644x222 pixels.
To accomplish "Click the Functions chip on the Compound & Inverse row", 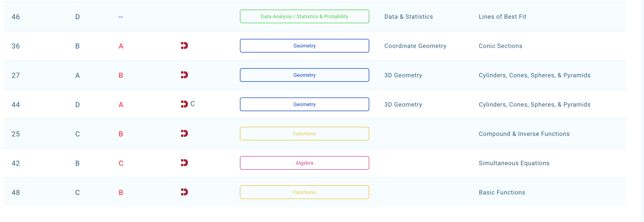I will click(304, 133).
